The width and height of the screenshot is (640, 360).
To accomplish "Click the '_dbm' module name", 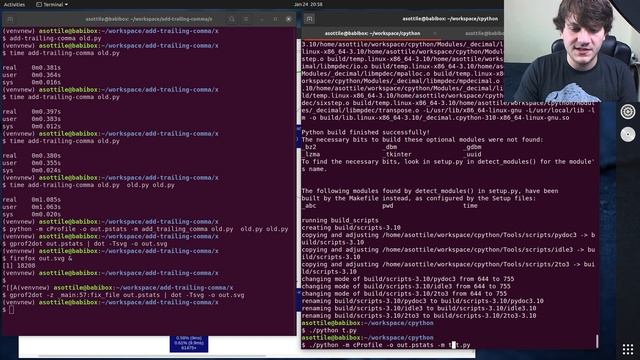I will tap(390, 147).
